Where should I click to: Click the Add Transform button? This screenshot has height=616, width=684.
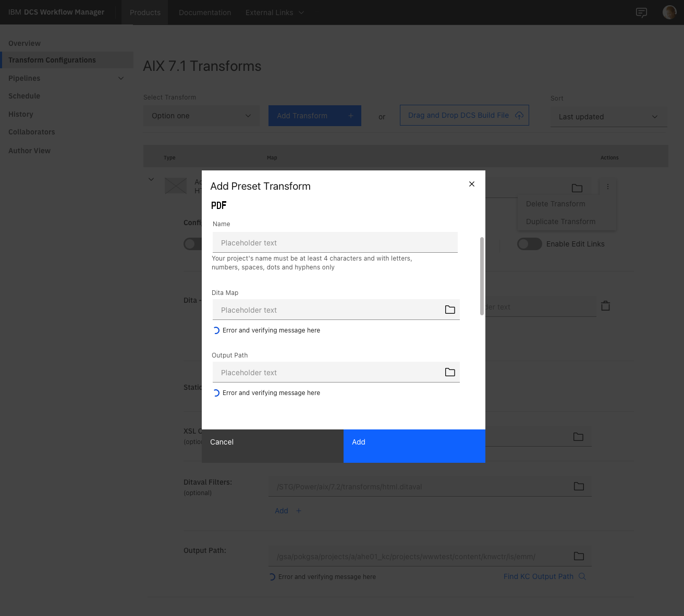tap(315, 116)
